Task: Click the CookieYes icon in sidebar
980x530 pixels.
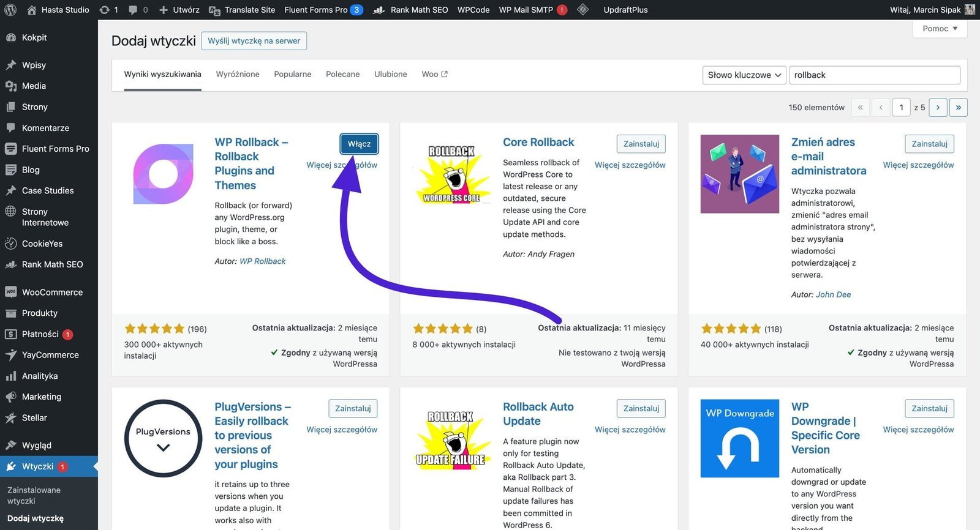Action: [x=10, y=244]
